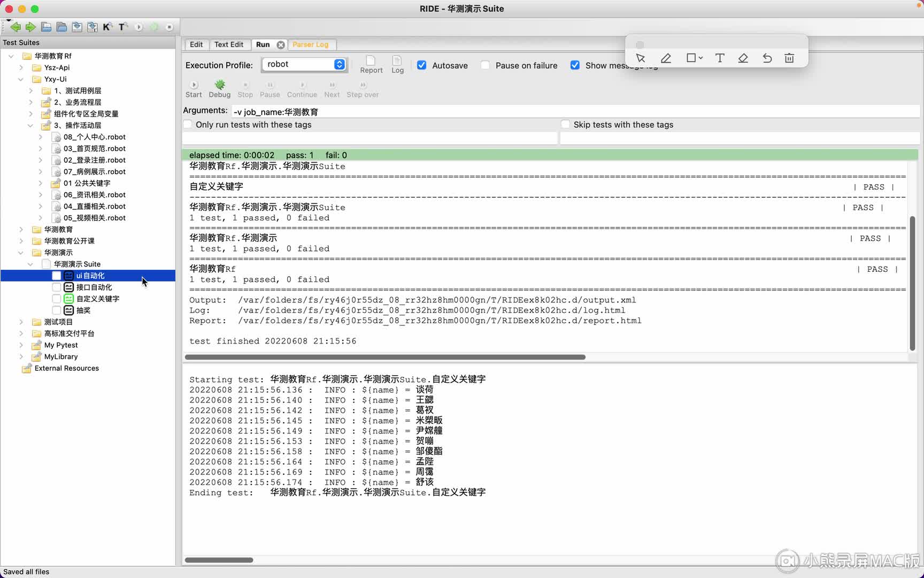Click the green debug toolbar icon
This screenshot has width=924, height=578.
154,27
